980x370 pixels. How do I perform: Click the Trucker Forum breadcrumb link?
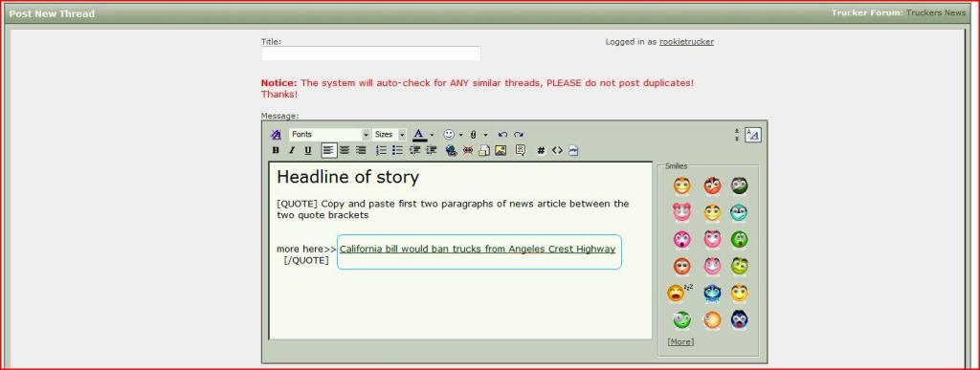pyautogui.click(x=866, y=12)
